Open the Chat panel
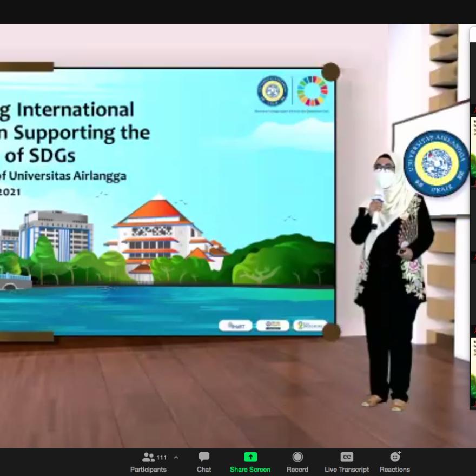 [204, 462]
